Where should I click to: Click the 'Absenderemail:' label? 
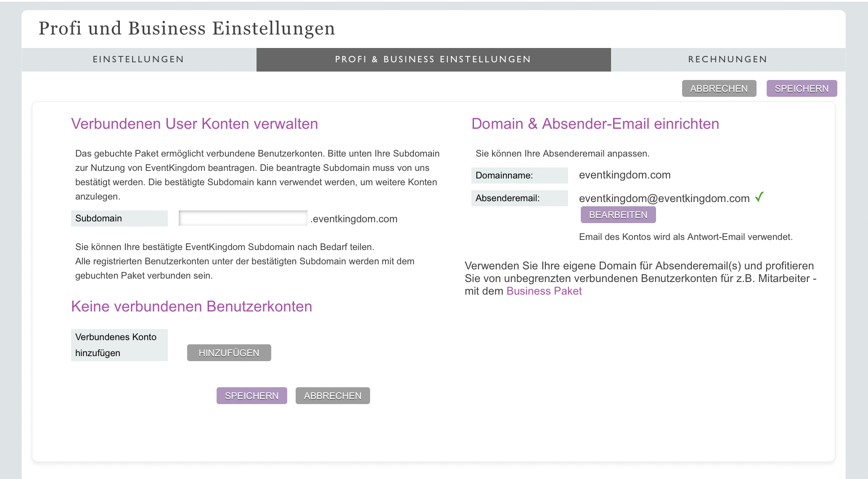[x=520, y=198]
